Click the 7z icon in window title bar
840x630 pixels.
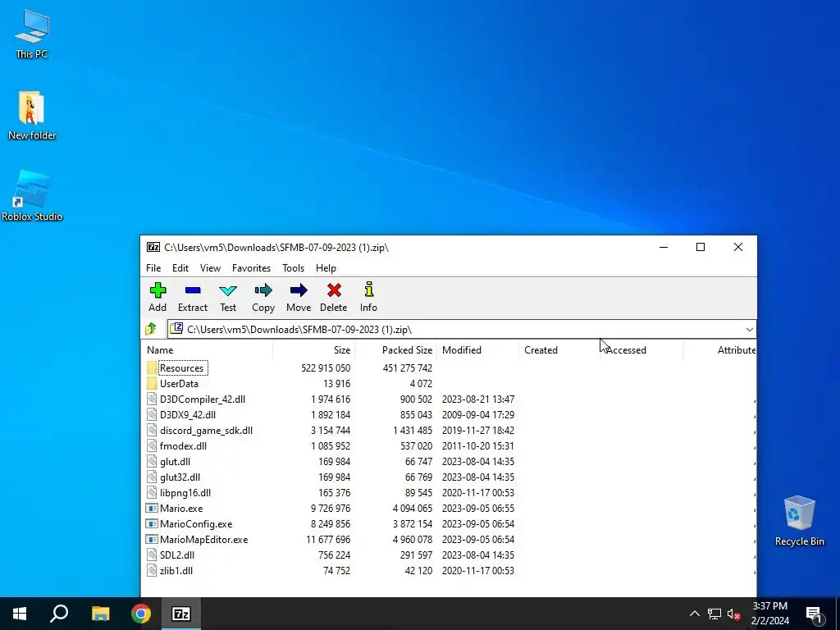click(153, 247)
